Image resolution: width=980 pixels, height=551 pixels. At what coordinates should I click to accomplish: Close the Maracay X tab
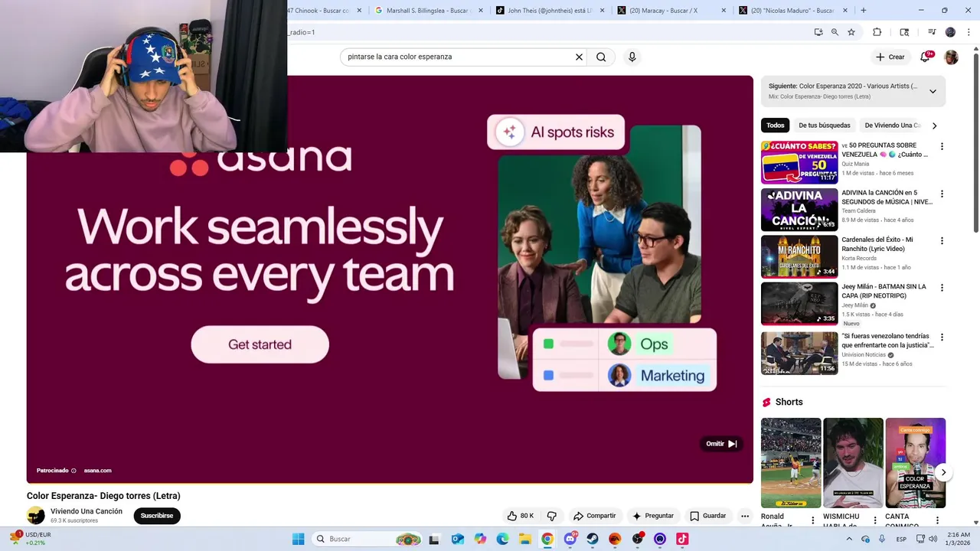coord(724,11)
